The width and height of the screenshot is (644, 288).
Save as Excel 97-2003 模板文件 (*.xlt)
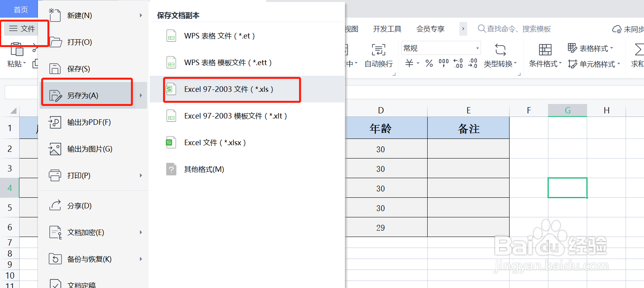tap(247, 116)
